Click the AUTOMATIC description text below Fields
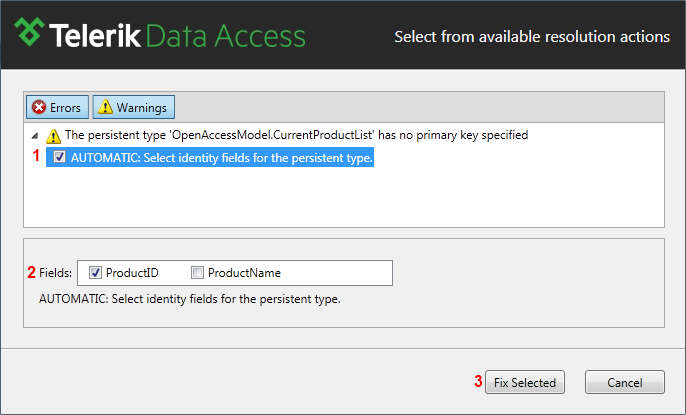The width and height of the screenshot is (686, 415). (x=190, y=299)
